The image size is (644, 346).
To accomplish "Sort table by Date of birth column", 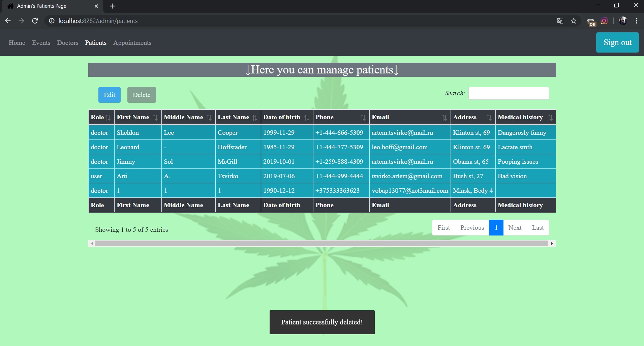I will pyautogui.click(x=287, y=117).
